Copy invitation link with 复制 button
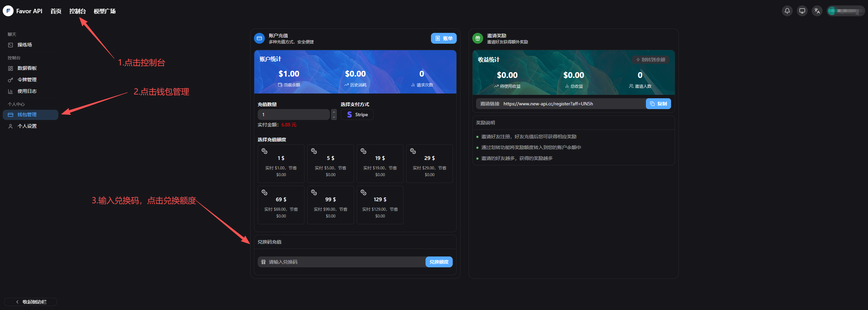 point(658,104)
